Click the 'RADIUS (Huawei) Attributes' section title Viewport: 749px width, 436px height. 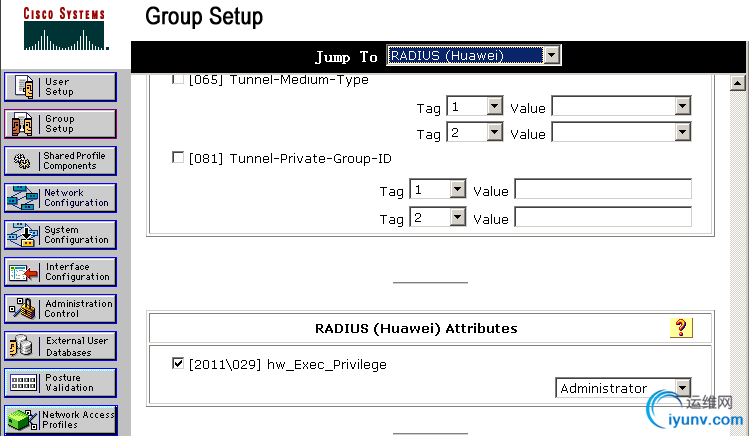pyautogui.click(x=416, y=329)
